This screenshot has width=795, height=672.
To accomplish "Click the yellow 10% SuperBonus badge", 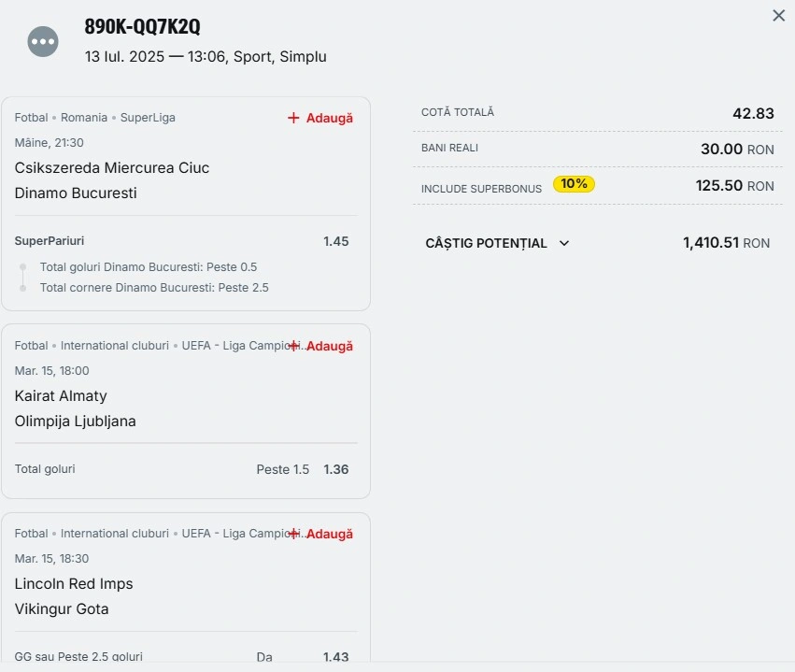I will 574,183.
